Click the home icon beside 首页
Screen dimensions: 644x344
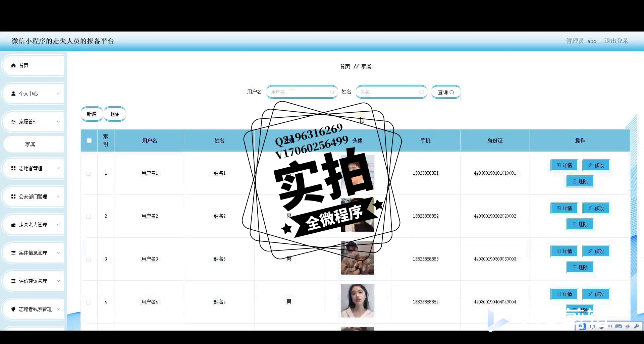pyautogui.click(x=13, y=65)
